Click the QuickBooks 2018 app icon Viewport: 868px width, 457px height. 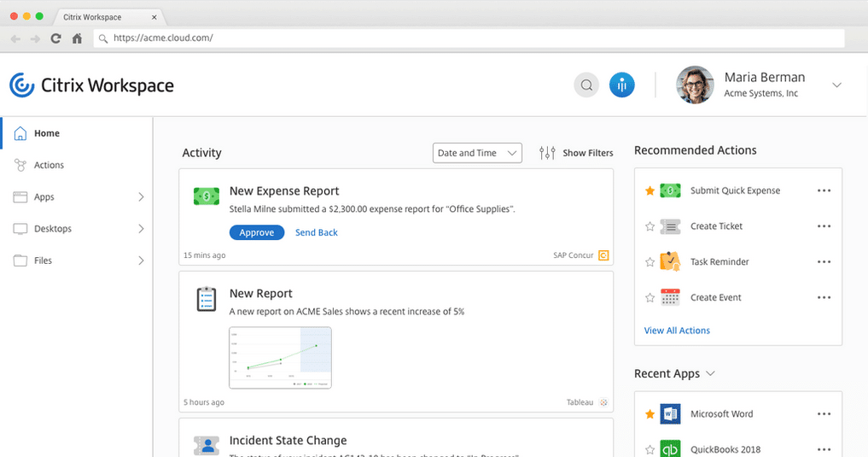click(x=670, y=449)
